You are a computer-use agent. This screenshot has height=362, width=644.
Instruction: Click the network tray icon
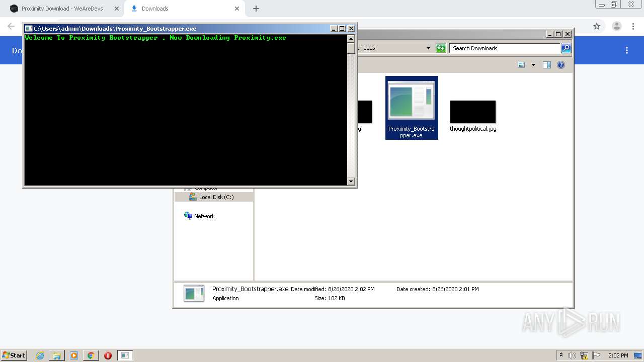[584, 355]
